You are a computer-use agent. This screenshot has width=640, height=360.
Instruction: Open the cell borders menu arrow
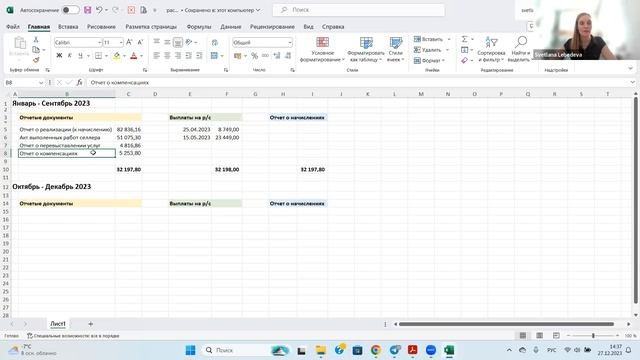tap(107, 56)
